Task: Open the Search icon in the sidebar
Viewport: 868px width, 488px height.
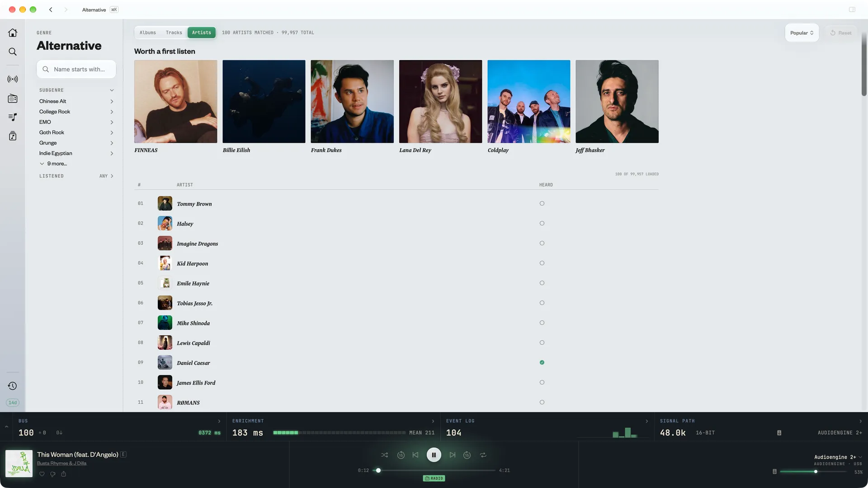Action: coord(13,52)
